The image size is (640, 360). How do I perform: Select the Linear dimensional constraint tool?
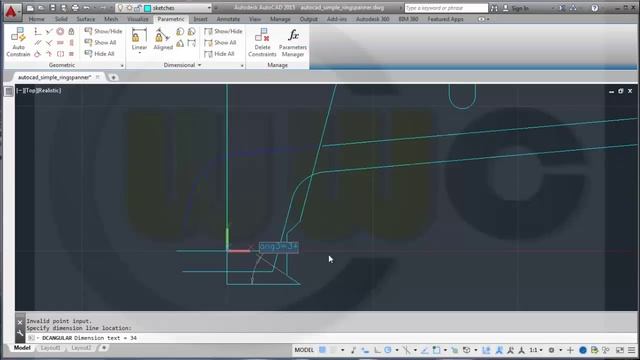139,40
